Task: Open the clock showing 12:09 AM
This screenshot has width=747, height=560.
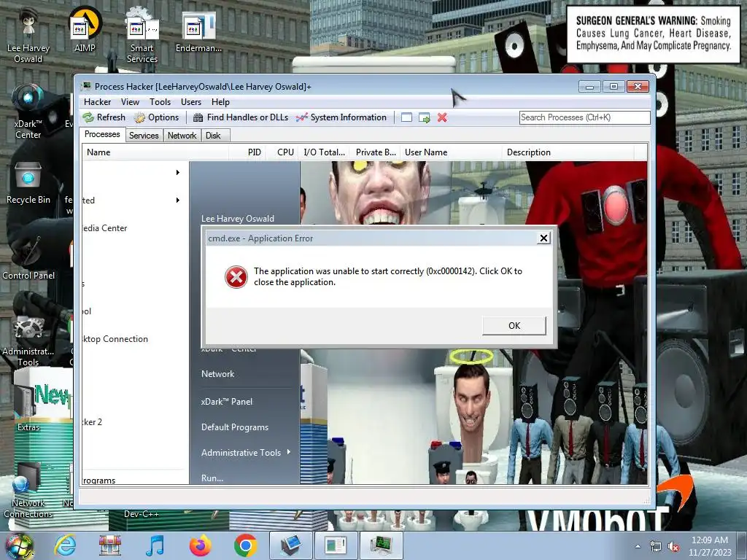Action: [709, 546]
